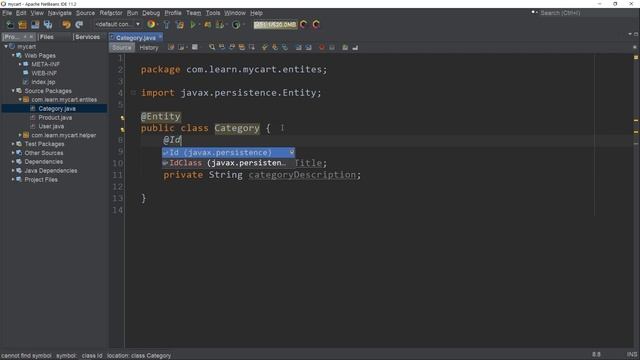Select index.jsp in Web Pages
Screen dimensions: 640x360
tap(43, 82)
